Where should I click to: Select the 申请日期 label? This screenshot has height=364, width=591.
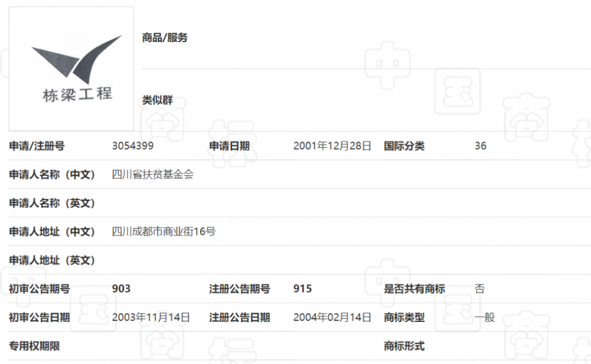point(229,146)
